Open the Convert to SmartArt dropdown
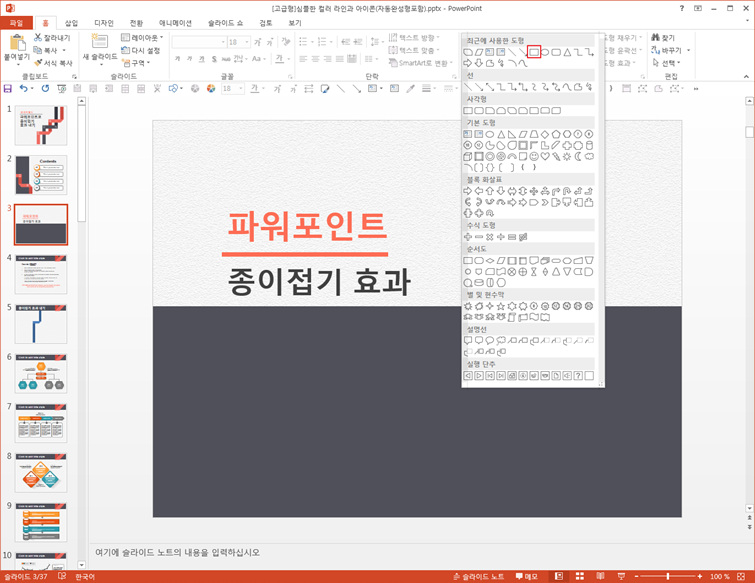Image resolution: width=755 pixels, height=583 pixels. click(421, 63)
